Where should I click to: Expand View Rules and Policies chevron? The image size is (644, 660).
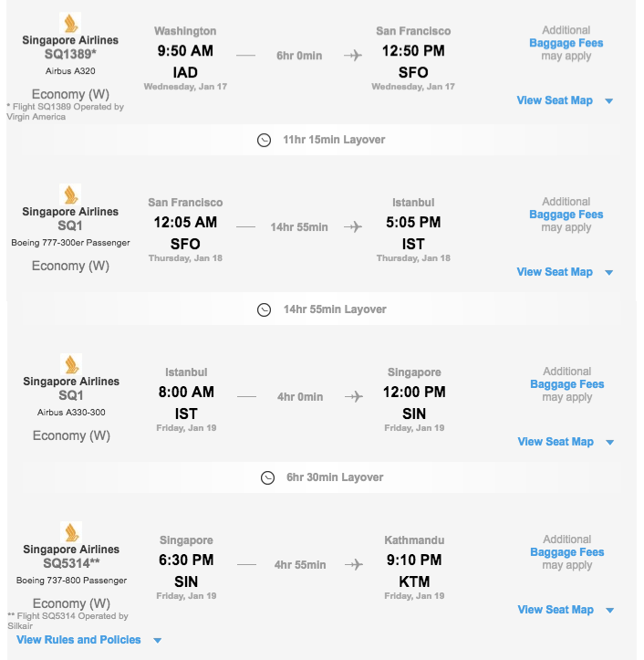pos(157,641)
